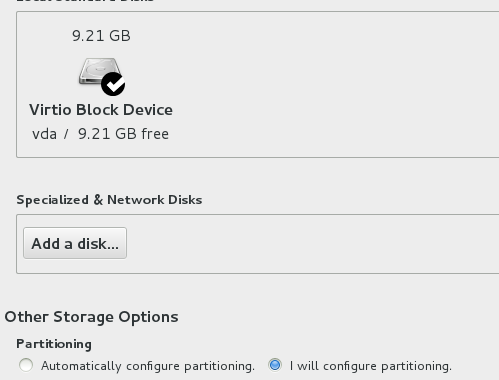
Task: Click the '9.21 GB free' space text
Action: pyautogui.click(x=123, y=134)
